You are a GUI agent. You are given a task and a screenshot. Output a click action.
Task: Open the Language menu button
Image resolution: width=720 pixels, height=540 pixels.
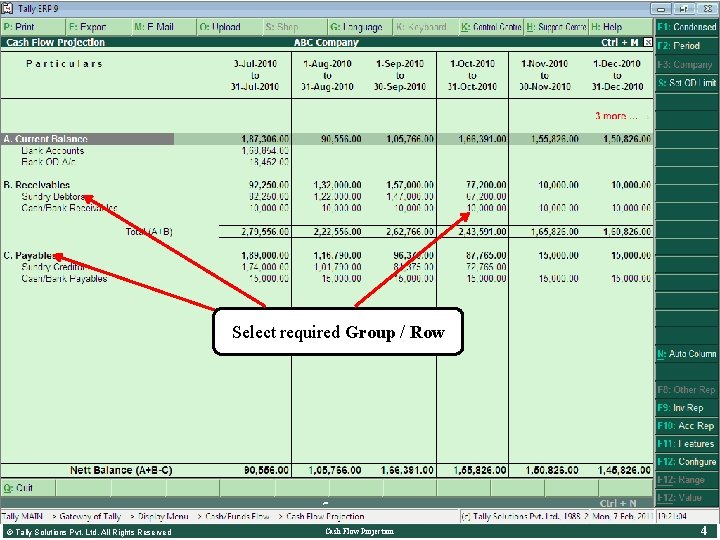(x=360, y=27)
